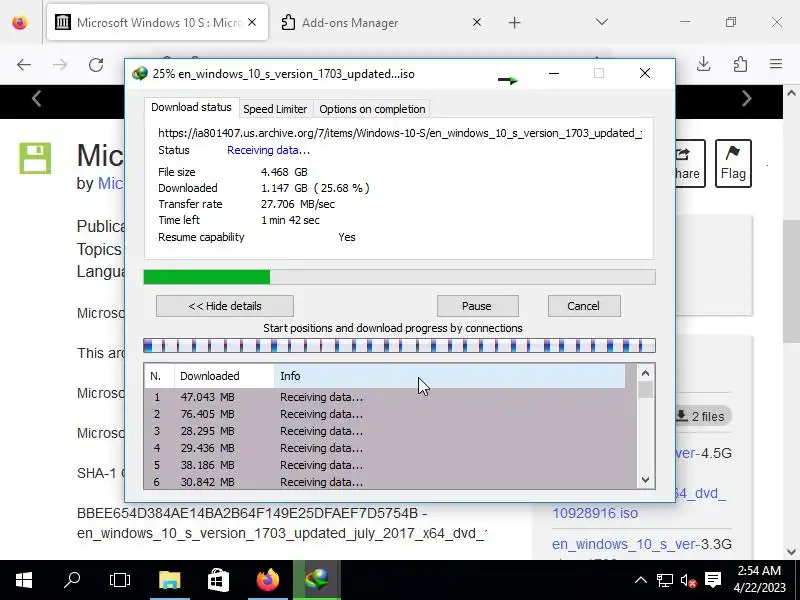Click the Share button on archive page

[x=690, y=163]
